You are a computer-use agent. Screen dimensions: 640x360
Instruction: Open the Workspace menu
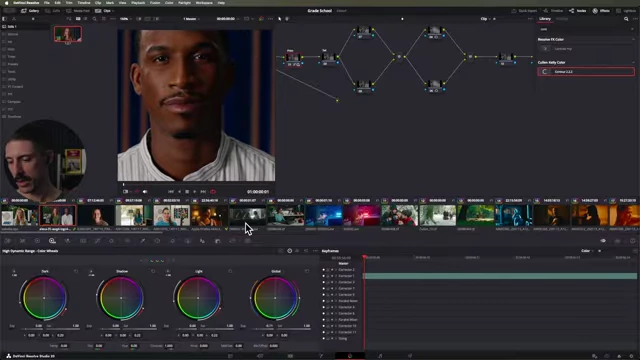point(204,2)
